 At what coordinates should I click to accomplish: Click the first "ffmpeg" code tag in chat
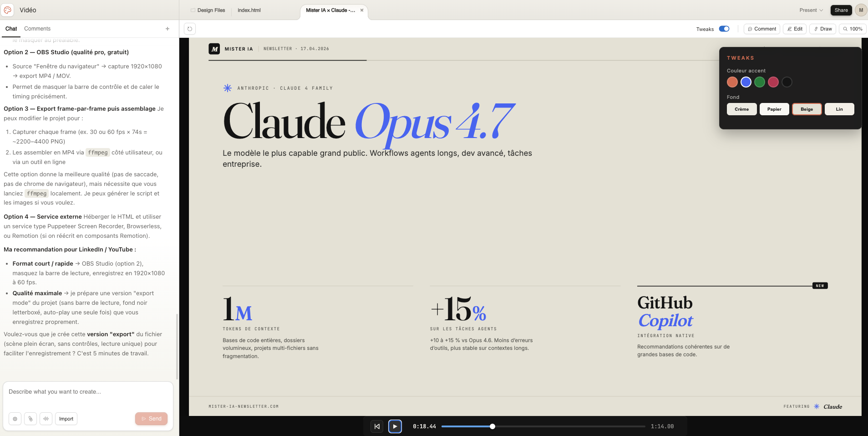point(98,153)
